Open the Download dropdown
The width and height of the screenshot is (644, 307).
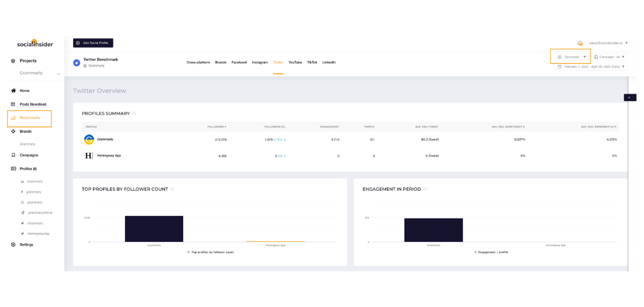click(x=571, y=57)
